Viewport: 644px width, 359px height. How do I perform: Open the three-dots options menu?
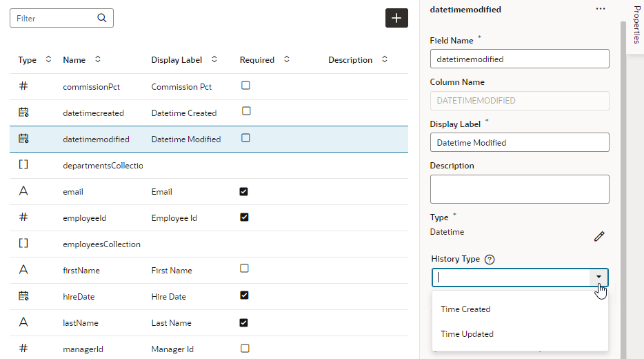point(601,9)
